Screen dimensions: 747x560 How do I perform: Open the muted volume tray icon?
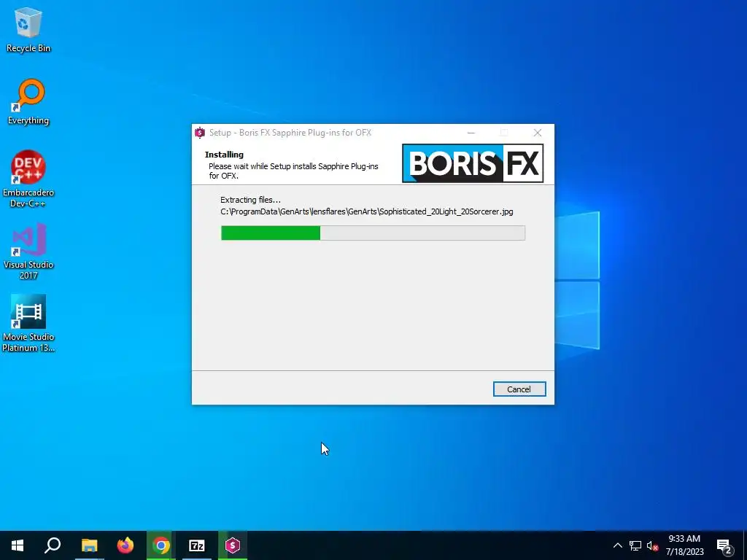click(652, 545)
